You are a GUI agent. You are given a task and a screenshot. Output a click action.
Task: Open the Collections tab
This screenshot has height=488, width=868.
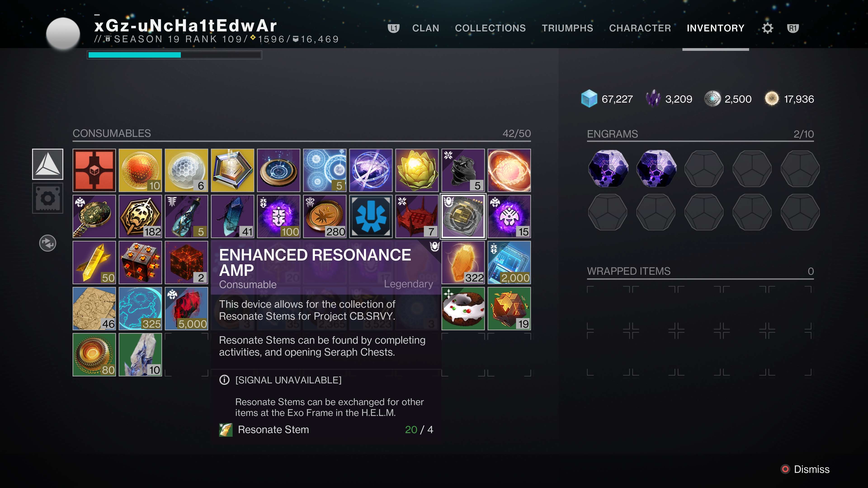(490, 28)
